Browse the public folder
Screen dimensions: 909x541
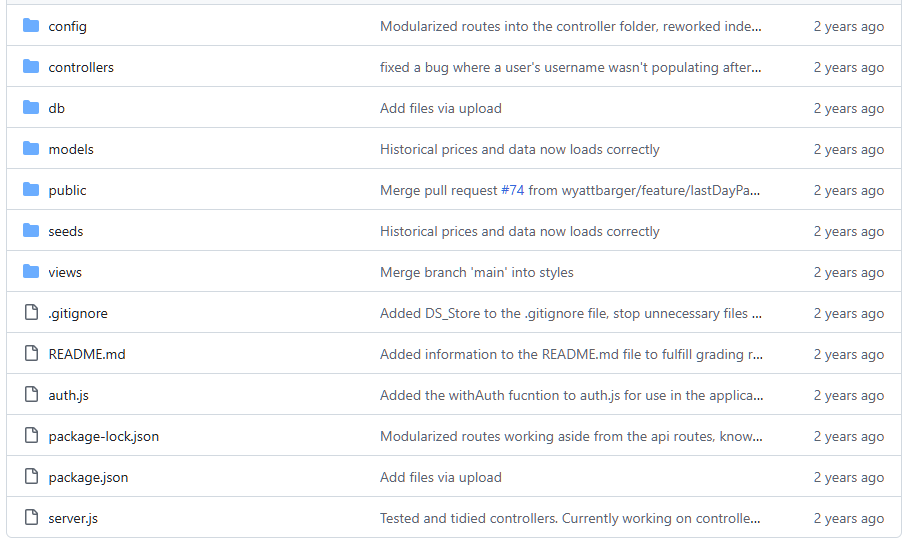pos(67,191)
